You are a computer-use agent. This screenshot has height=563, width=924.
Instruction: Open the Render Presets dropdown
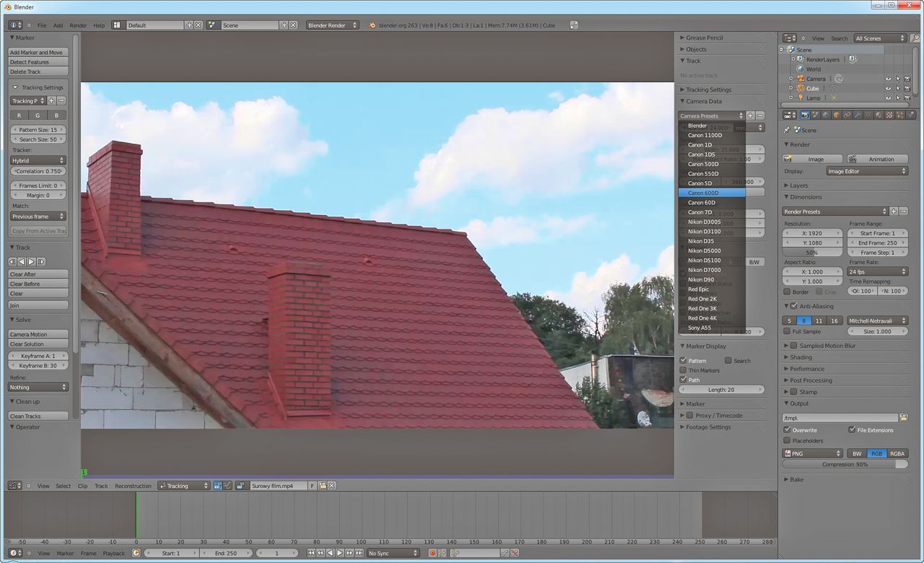coord(835,211)
